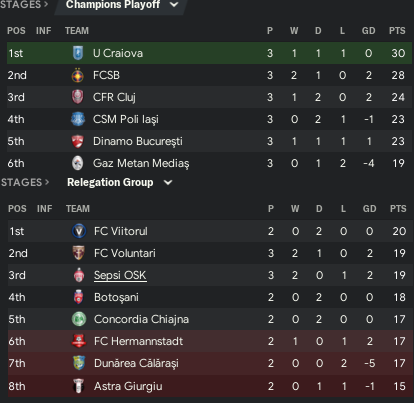
Task: Click the U Craiova club badge
Action: (78, 53)
